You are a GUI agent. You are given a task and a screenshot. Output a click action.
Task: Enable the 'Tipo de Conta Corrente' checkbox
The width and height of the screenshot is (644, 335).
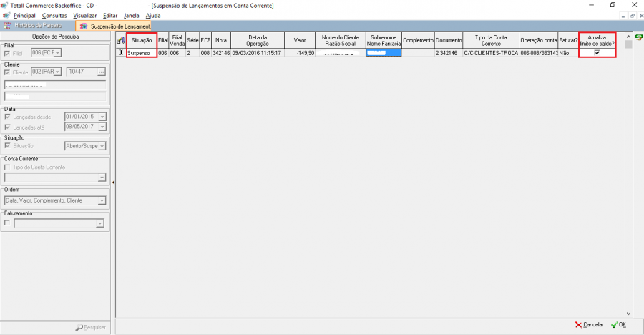pyautogui.click(x=8, y=167)
